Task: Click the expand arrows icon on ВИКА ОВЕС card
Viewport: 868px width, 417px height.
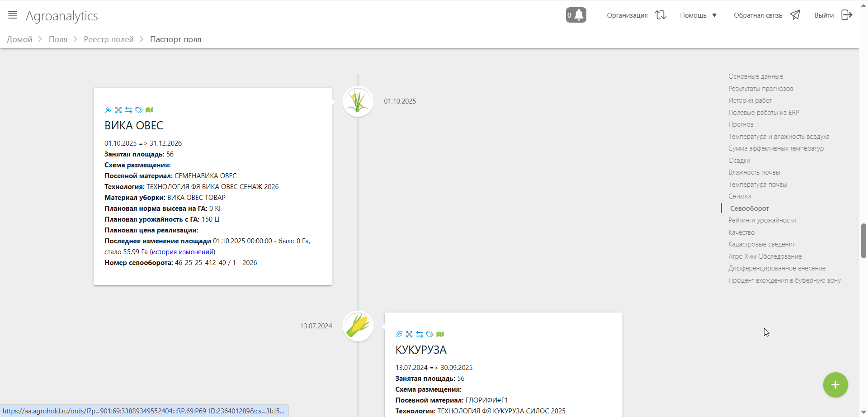Action: [118, 110]
